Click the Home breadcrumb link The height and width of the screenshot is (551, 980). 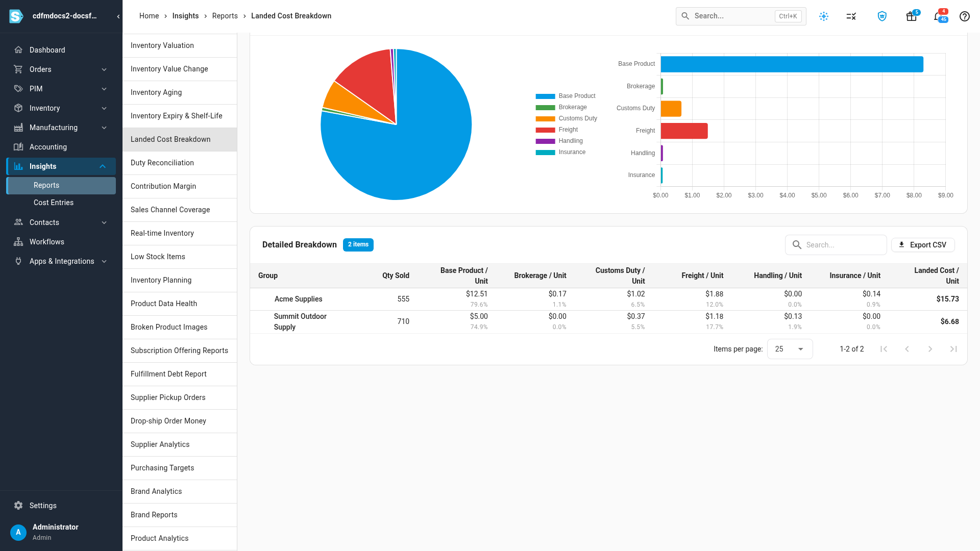149,16
